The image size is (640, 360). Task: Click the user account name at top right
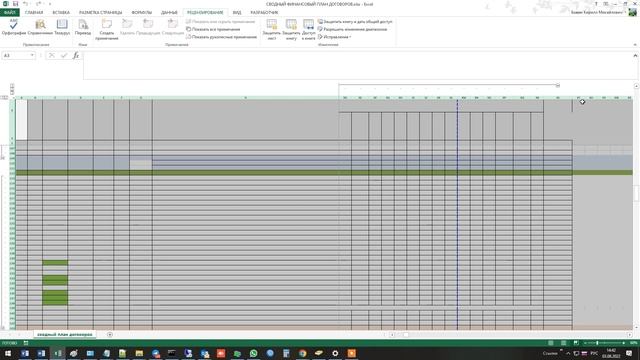597,13
